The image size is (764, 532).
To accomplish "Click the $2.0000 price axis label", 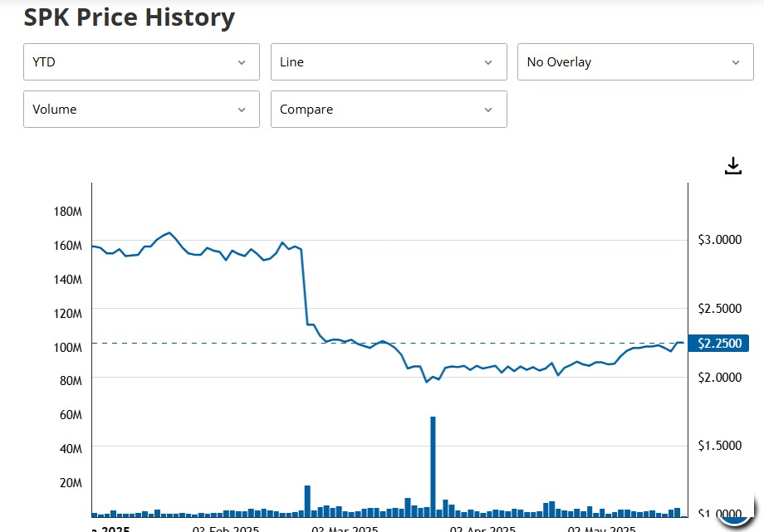I will point(719,377).
